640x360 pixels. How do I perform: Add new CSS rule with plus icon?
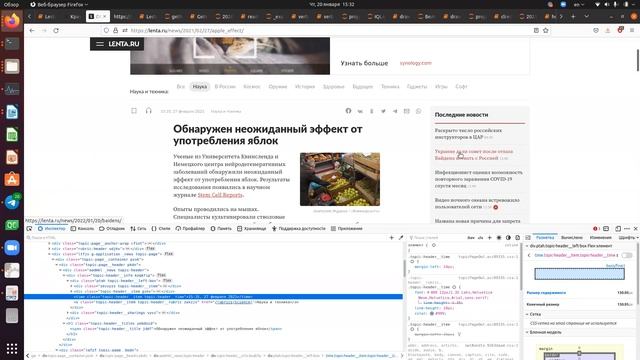489,238
